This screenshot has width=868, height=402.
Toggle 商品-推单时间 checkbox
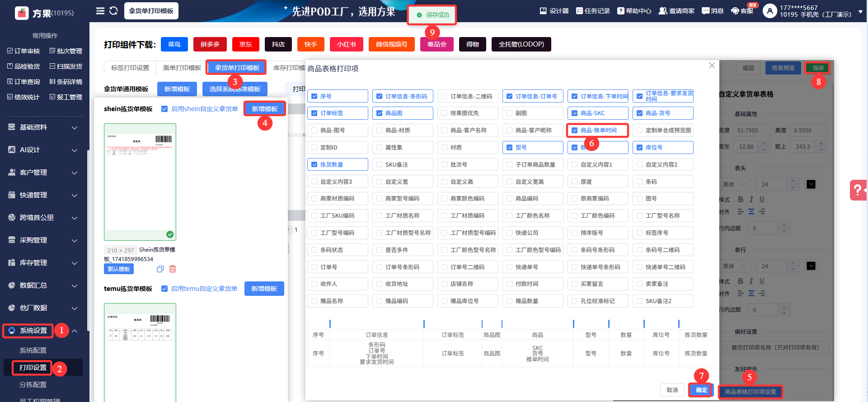575,131
